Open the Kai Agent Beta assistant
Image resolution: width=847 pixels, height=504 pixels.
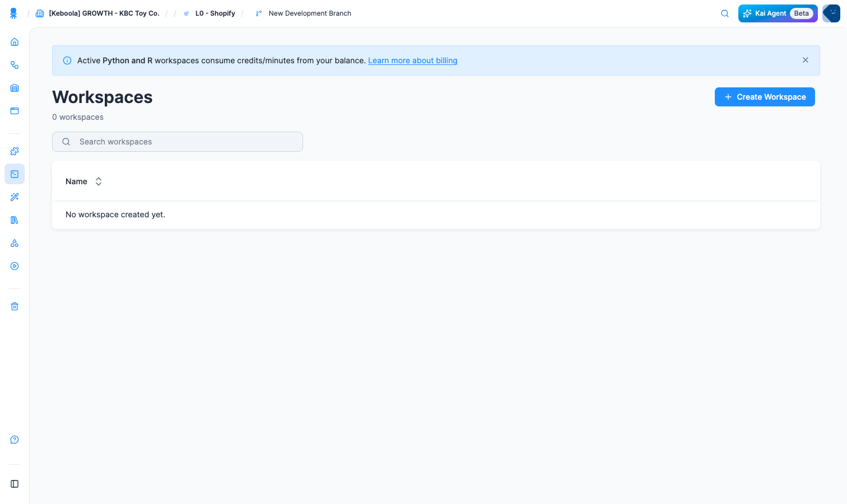778,13
